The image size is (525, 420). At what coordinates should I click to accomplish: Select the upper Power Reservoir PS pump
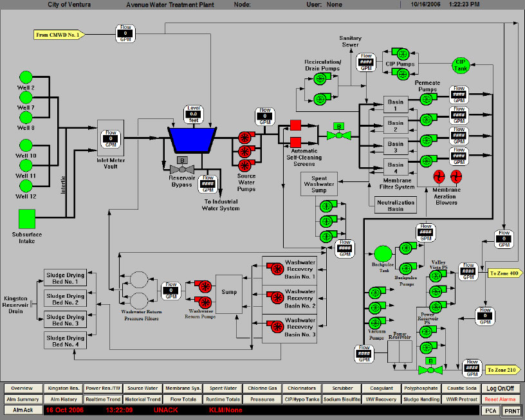pyautogui.click(x=428, y=332)
